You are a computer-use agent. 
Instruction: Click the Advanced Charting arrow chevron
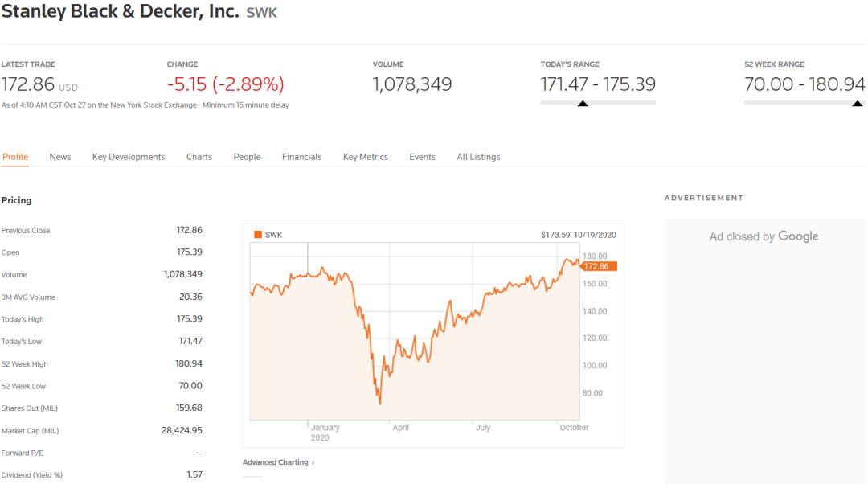(313, 462)
